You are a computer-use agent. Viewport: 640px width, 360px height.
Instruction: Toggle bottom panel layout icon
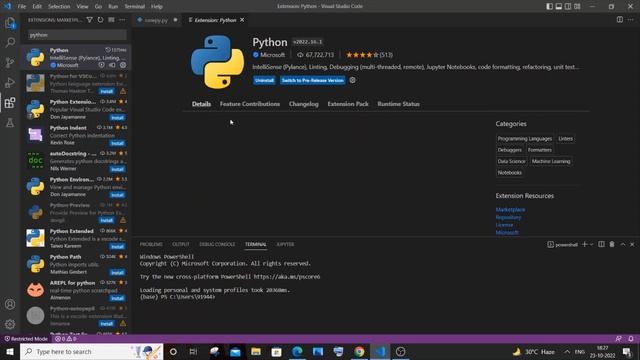tap(559, 6)
